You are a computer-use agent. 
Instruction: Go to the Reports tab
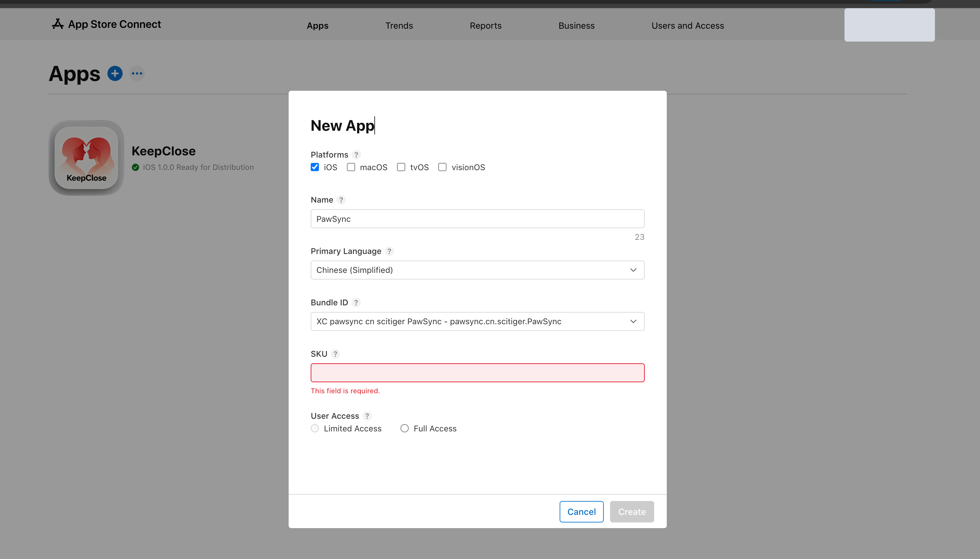[486, 26]
